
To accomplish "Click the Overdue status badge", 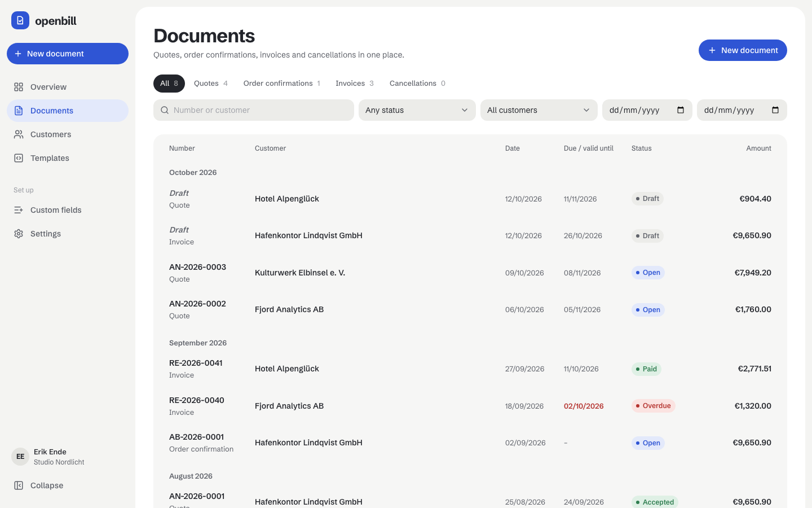I will 654,406.
